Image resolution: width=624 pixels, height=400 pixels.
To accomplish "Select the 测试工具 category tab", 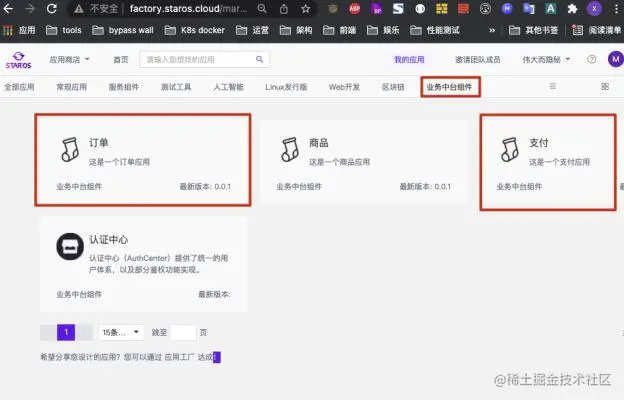I will (x=176, y=87).
